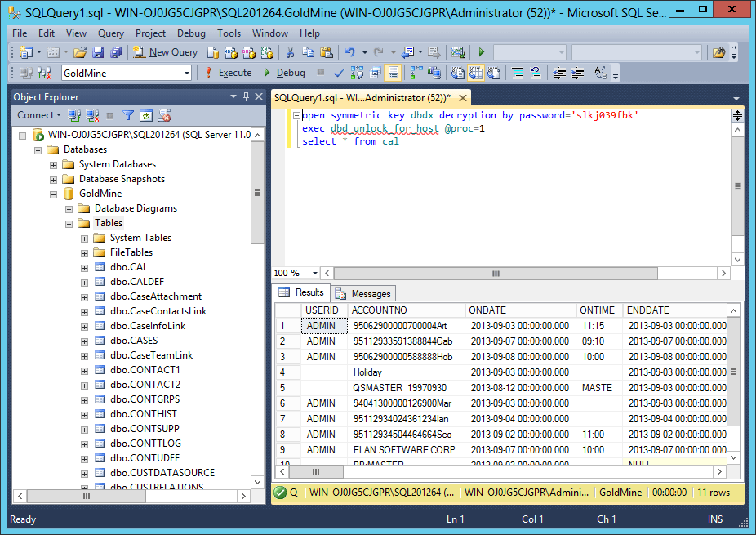Click the USERID column header
Viewport: 756px width, 535px height.
[x=320, y=310]
